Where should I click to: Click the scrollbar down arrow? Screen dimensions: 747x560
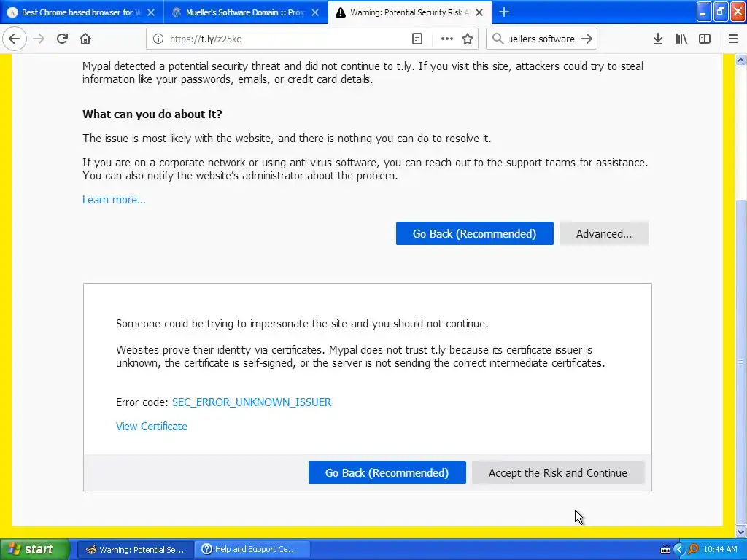pyautogui.click(x=741, y=532)
